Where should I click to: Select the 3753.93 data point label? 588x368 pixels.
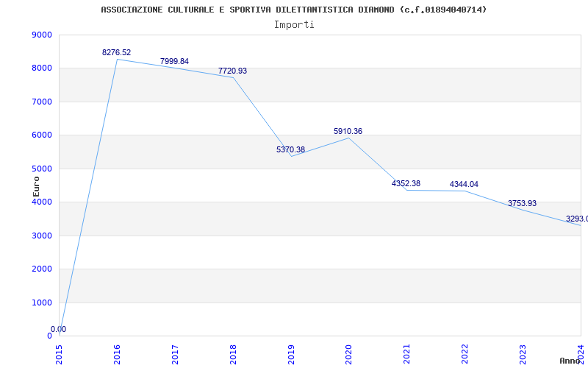point(522,204)
